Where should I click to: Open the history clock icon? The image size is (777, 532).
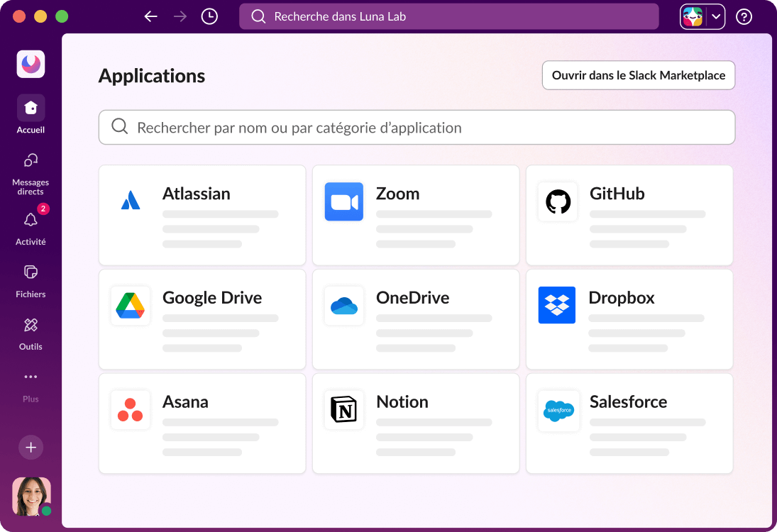tap(209, 16)
